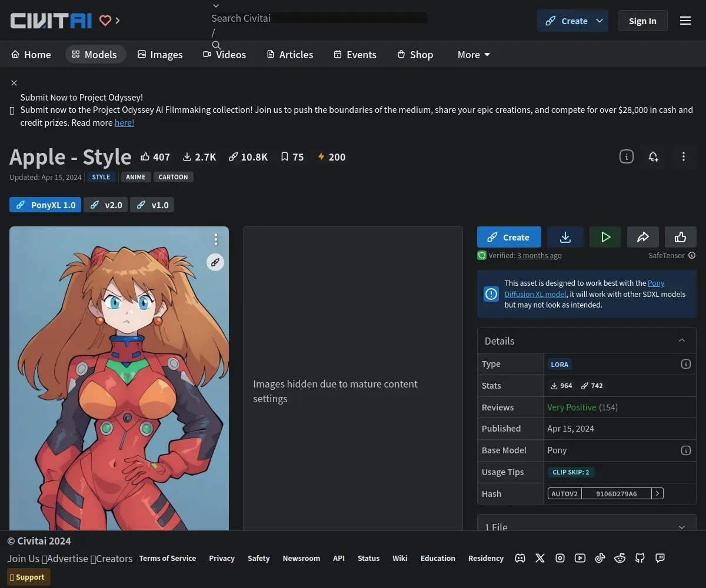Click the Sign In button
706x588 pixels.
point(642,21)
